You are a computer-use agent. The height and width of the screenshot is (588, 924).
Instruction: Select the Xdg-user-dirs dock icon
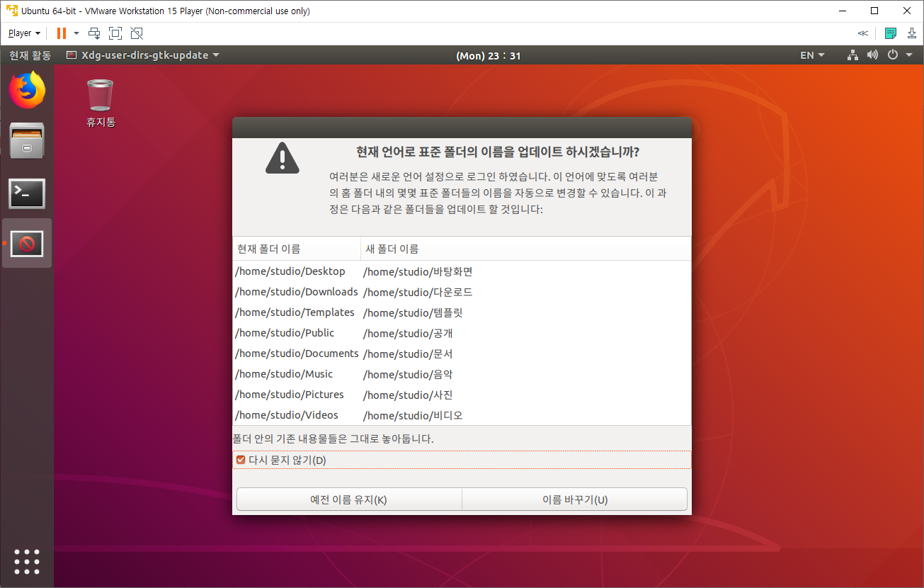tap(27, 244)
